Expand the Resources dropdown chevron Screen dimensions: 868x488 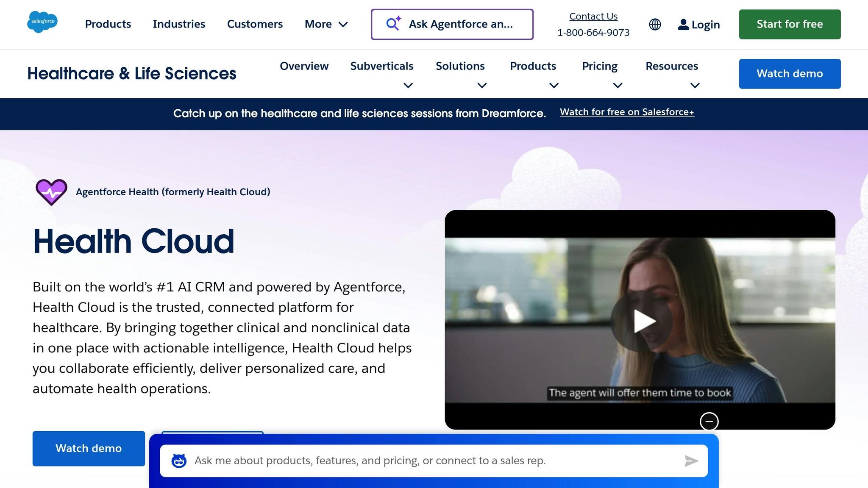click(695, 86)
